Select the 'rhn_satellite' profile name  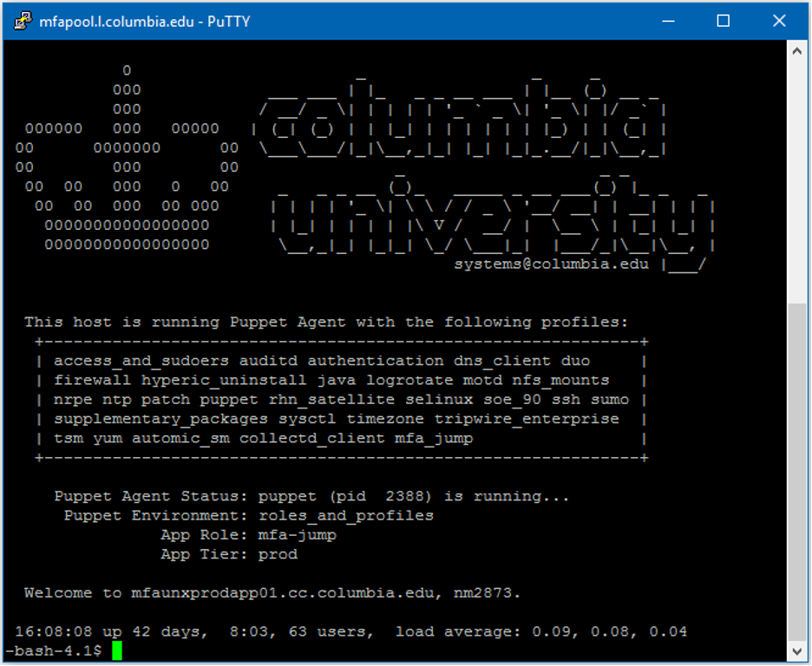(x=331, y=400)
